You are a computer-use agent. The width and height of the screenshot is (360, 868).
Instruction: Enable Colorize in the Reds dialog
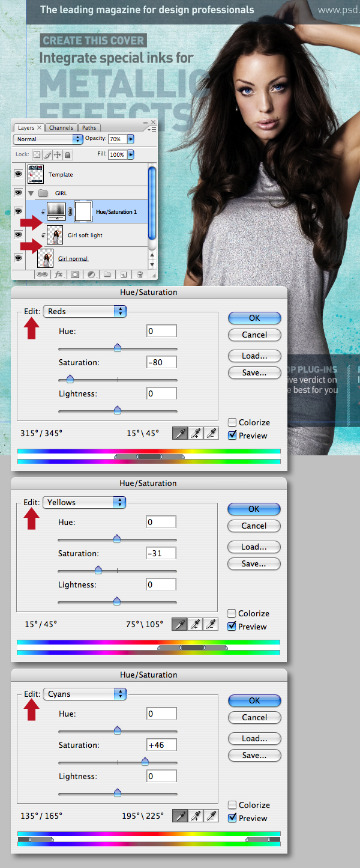232,422
